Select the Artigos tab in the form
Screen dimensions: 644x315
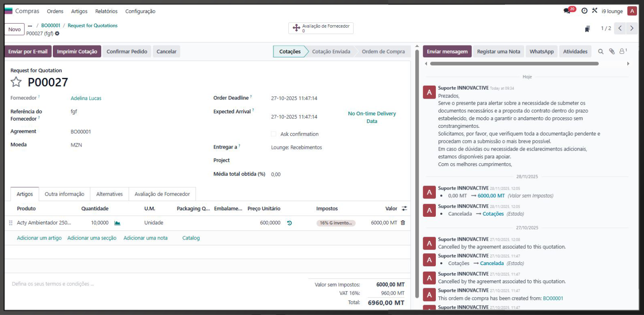[x=25, y=194]
